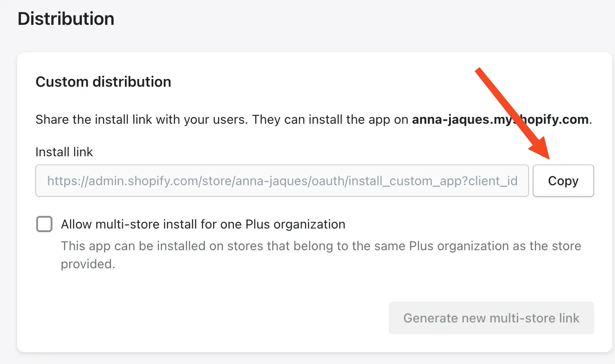Click the Distribution page heading

(x=66, y=18)
